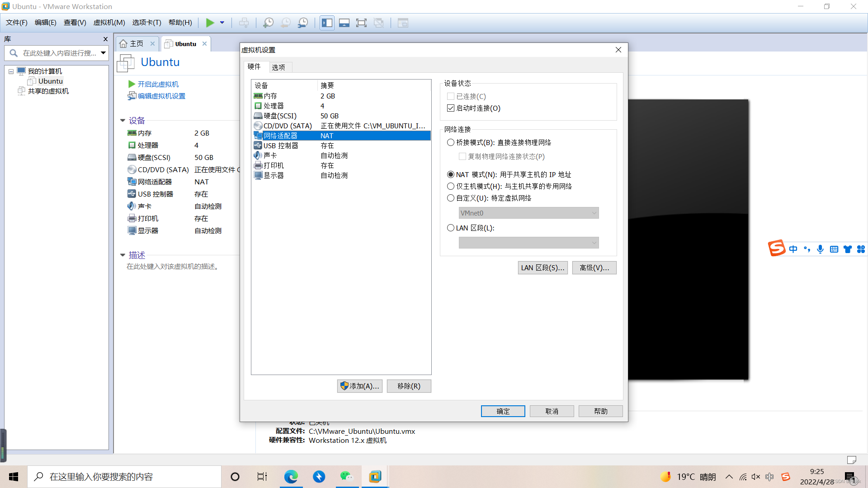Open the power options dropdown arrow
The height and width of the screenshot is (488, 868).
222,23
